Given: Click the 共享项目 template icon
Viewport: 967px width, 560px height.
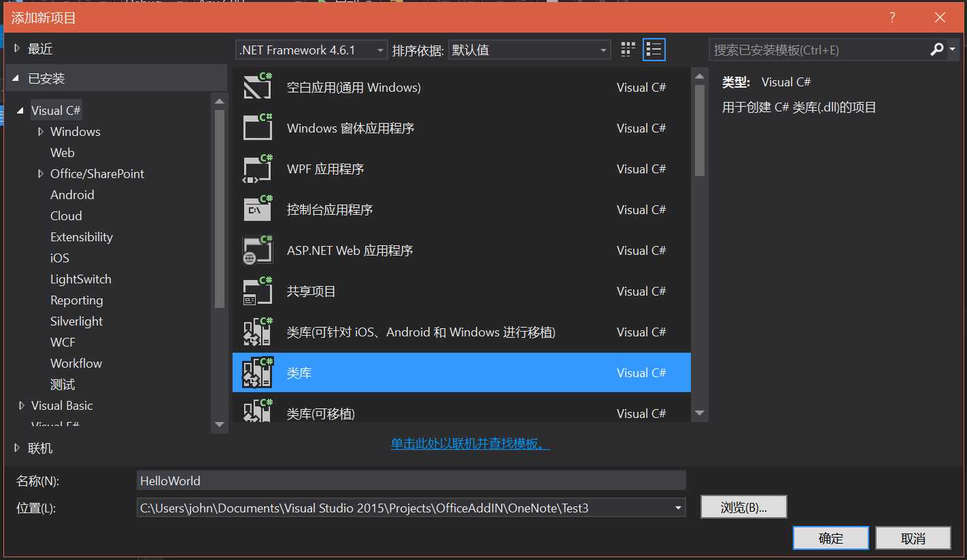Looking at the screenshot, I should (x=258, y=291).
